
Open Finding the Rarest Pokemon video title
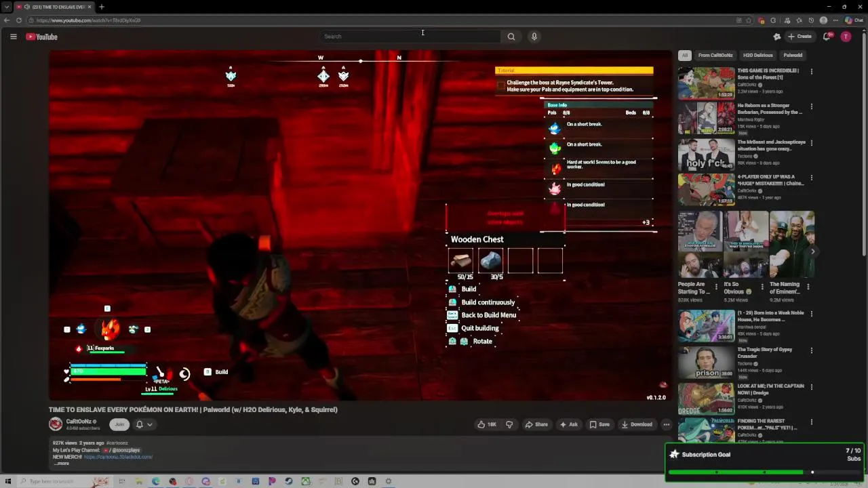coord(767,424)
